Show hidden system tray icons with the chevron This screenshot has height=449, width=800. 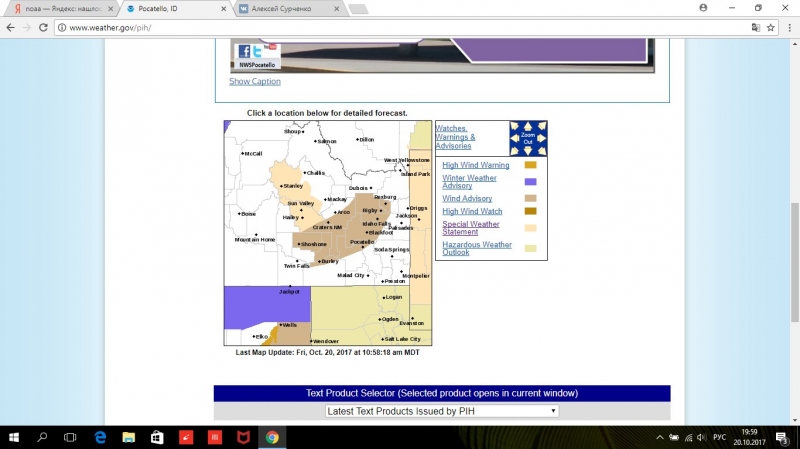660,437
